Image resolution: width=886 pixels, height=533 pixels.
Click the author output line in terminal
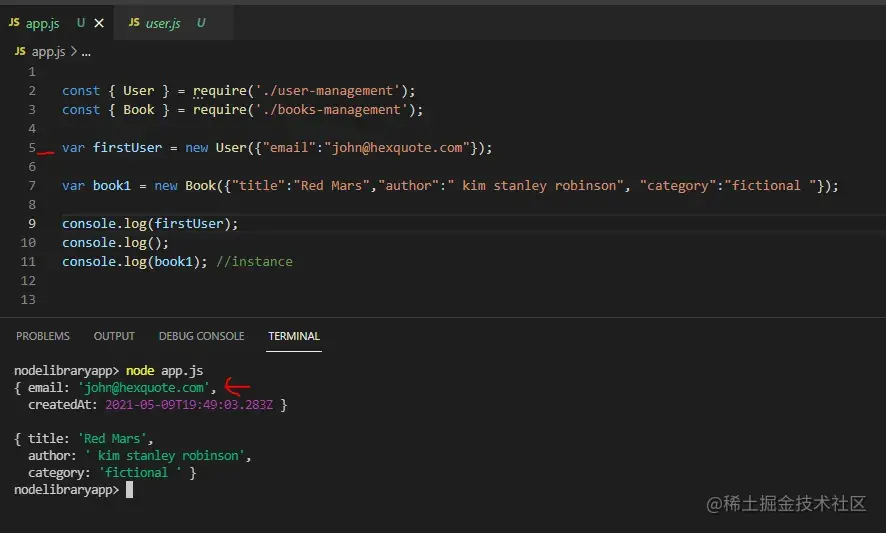click(140, 456)
